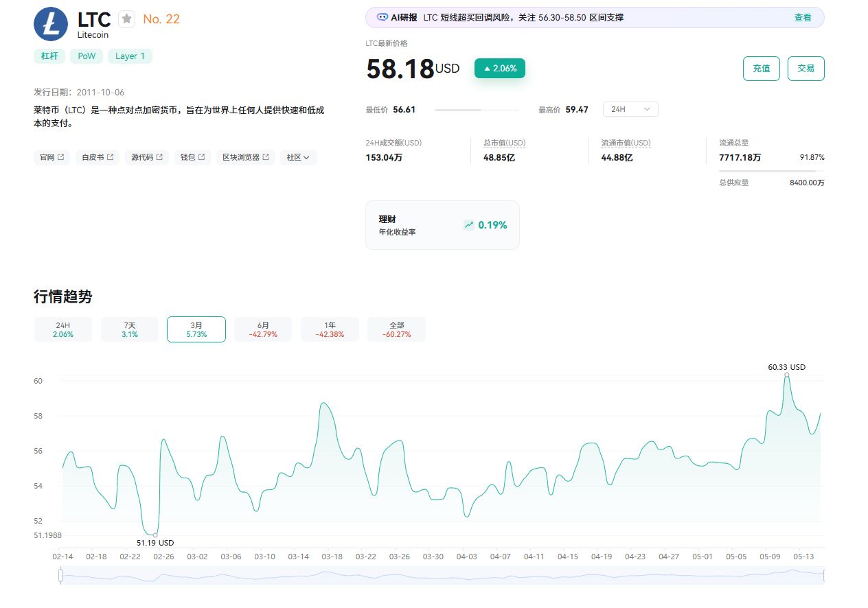Viewport: 868px width, 608px height.
Task: Open the 白皮书 external link
Action: pos(98,157)
